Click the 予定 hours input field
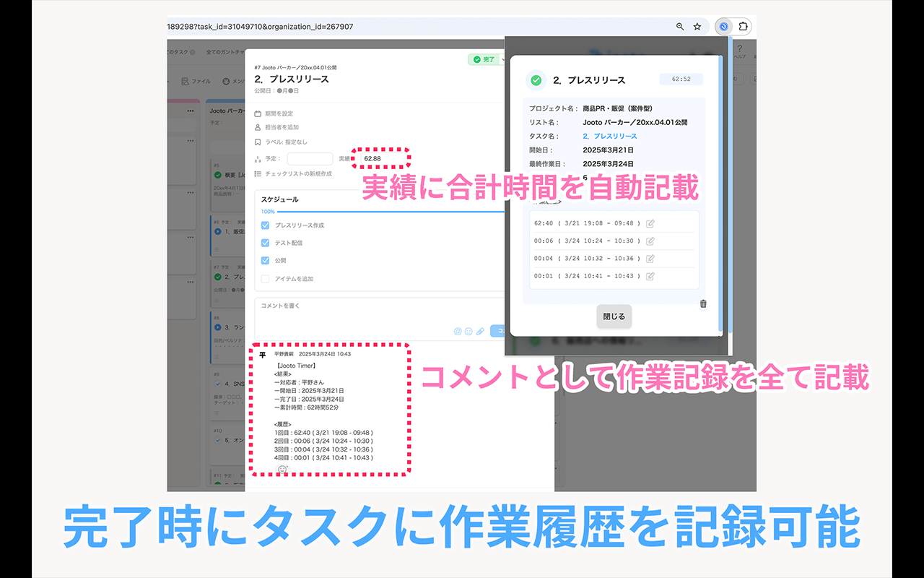 tap(310, 158)
